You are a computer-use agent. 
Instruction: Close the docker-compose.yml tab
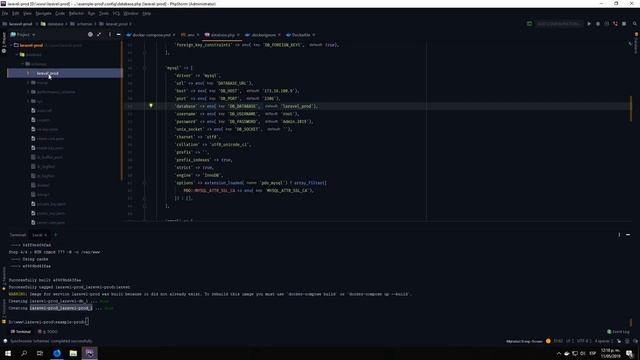tap(173, 35)
